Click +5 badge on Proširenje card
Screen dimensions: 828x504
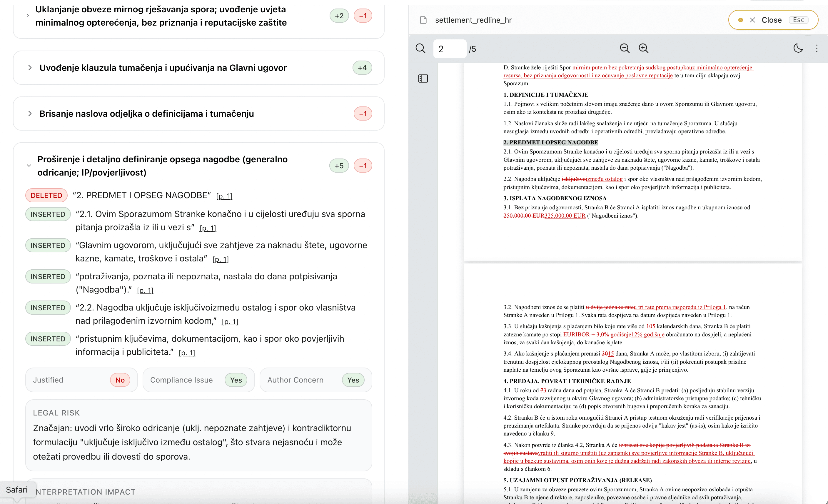pyautogui.click(x=339, y=166)
